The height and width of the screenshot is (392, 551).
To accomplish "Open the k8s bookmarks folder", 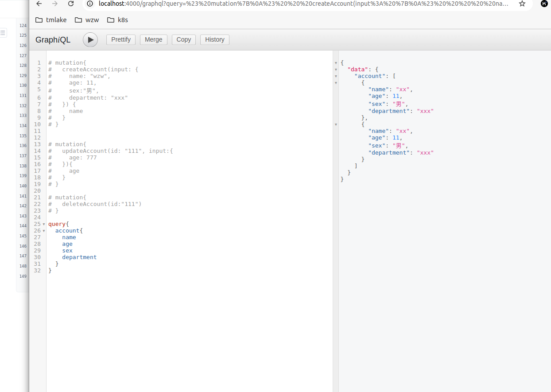I will click(117, 20).
